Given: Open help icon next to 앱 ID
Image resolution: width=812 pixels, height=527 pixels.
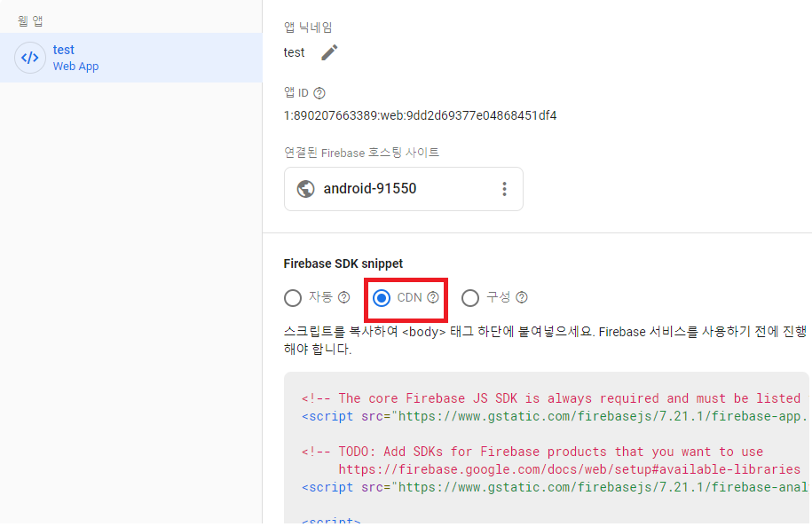Looking at the screenshot, I should (x=319, y=93).
